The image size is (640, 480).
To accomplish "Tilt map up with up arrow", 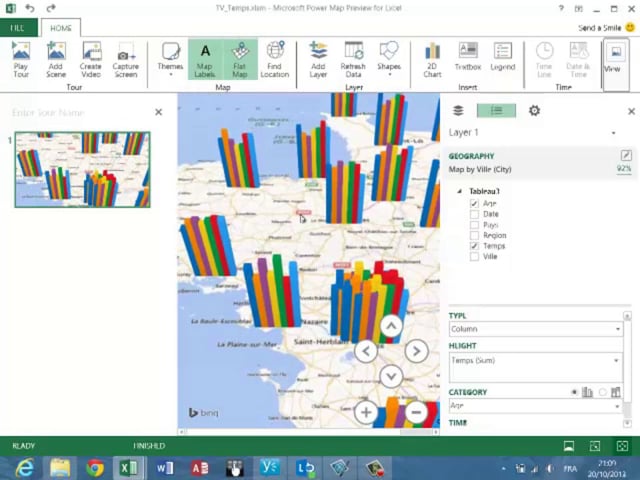I will (391, 326).
